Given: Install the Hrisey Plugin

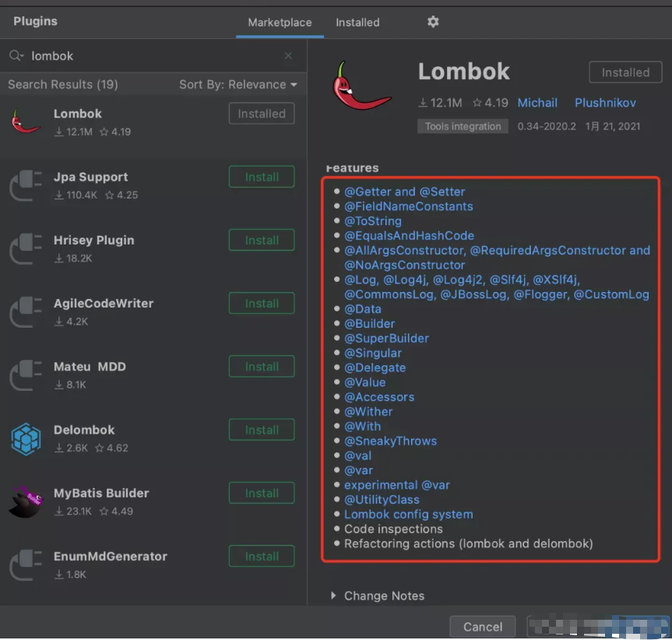Looking at the screenshot, I should [x=262, y=240].
